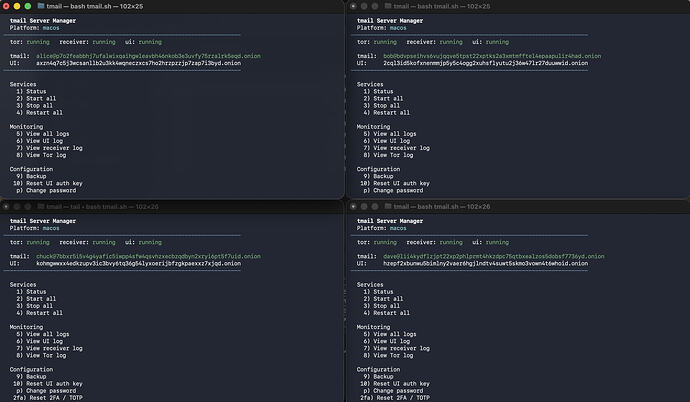This screenshot has width=690, height=402.
Task: Select bob@ tmail onion address
Action: [492, 56]
